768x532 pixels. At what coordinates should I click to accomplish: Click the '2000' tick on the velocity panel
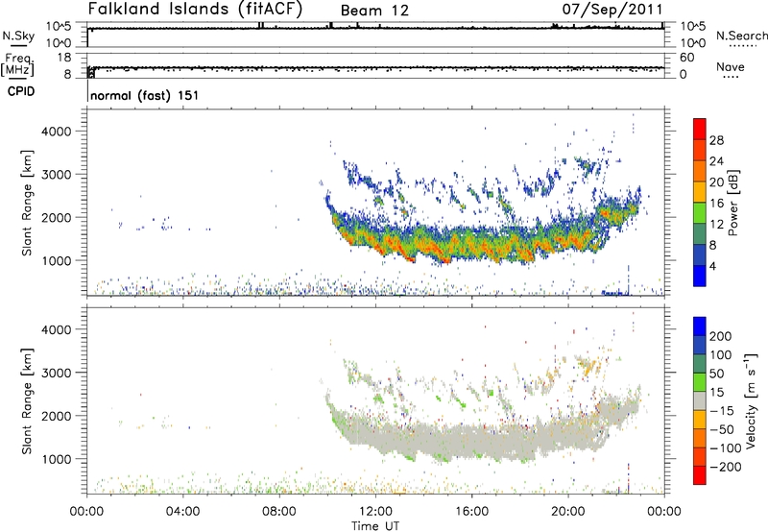(x=57, y=416)
